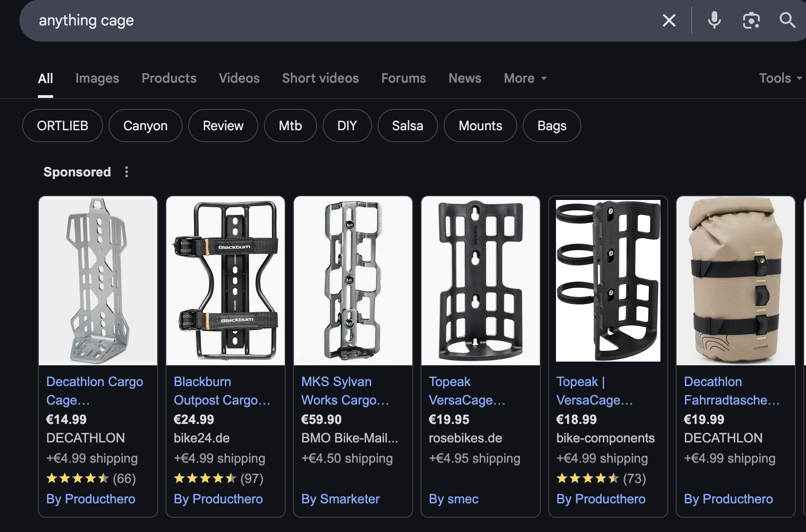View the beige Decathlon Fahrradtasche bag image
The height and width of the screenshot is (532, 806).
click(x=736, y=281)
